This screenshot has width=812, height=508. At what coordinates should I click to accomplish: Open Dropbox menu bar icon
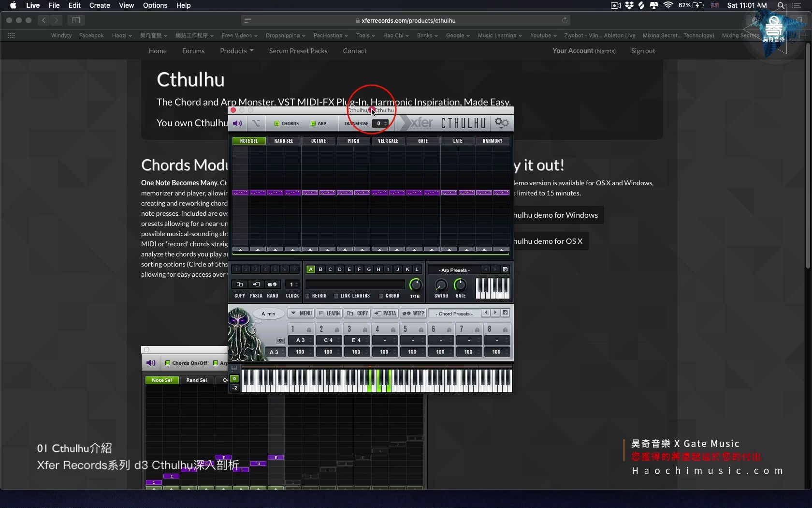(x=629, y=5)
